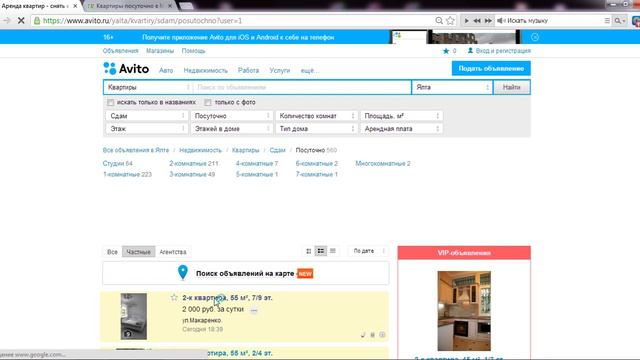Click the search text input field

click(302, 87)
